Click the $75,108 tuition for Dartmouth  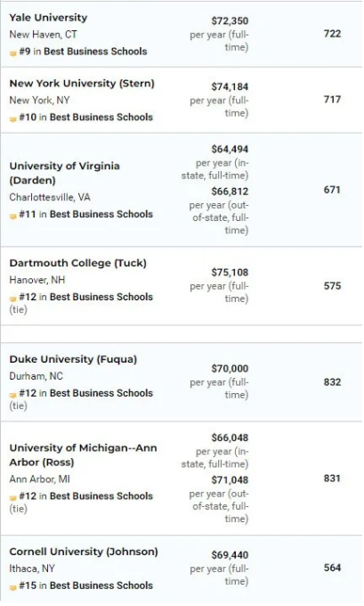point(230,273)
